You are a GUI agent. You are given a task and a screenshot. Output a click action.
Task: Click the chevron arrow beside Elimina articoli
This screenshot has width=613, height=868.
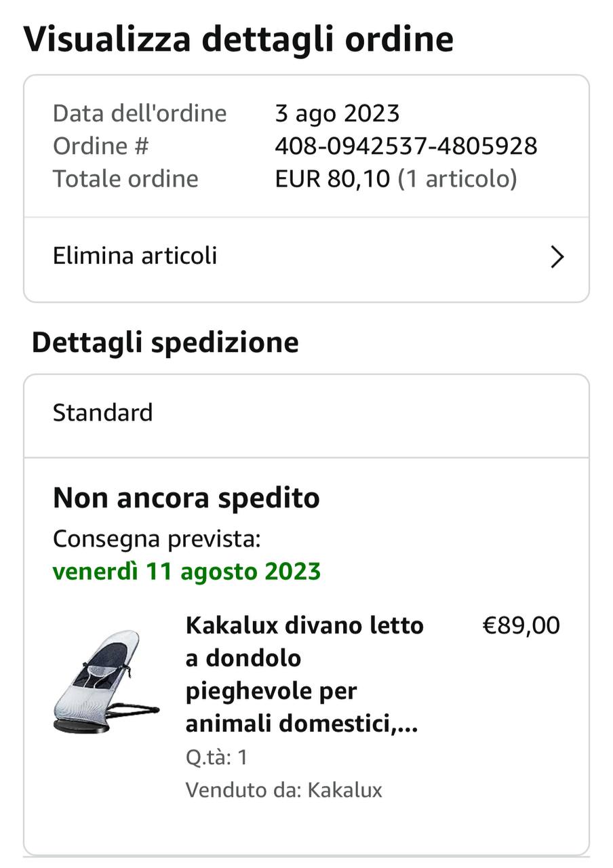point(557,257)
